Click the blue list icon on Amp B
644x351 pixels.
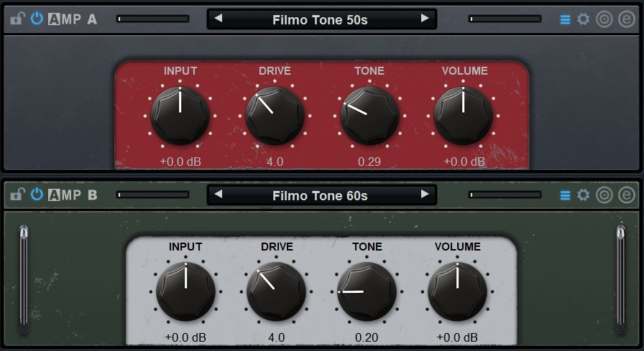point(565,195)
